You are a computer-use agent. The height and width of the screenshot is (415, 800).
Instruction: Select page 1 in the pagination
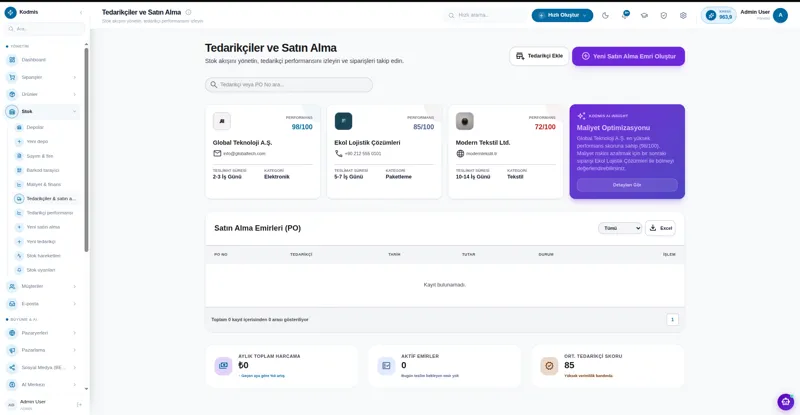672,320
